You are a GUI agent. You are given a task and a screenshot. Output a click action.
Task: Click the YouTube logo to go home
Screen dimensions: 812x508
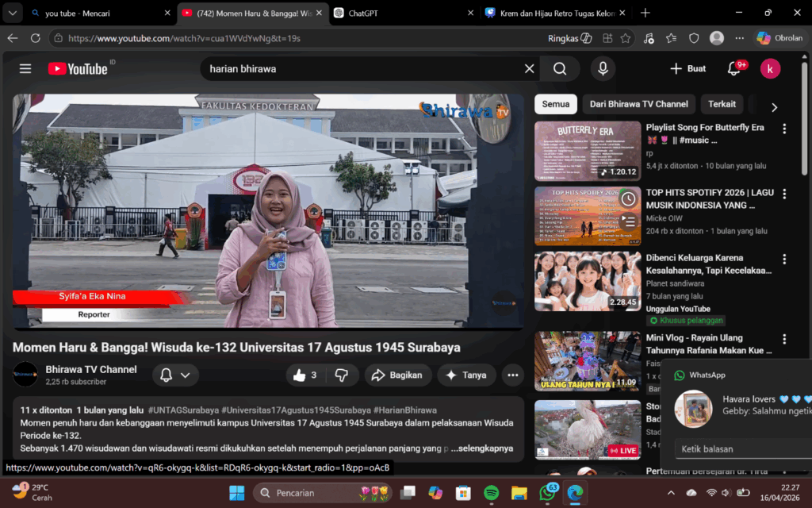[x=78, y=69]
